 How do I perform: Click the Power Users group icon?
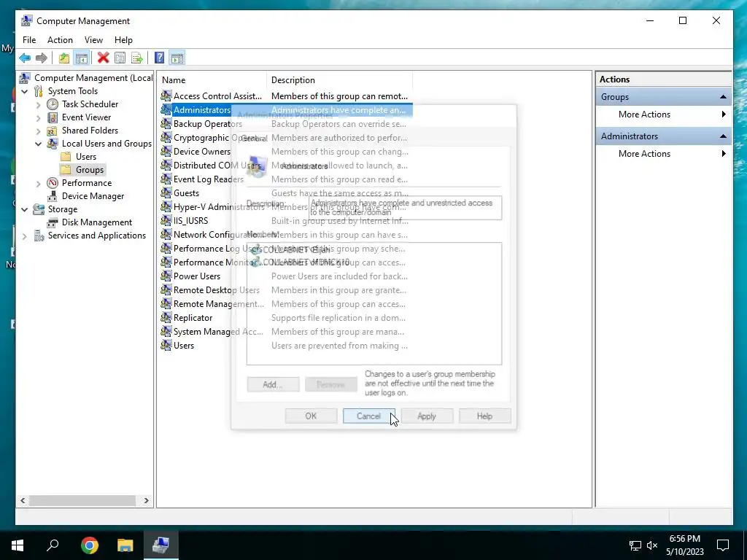pos(166,276)
